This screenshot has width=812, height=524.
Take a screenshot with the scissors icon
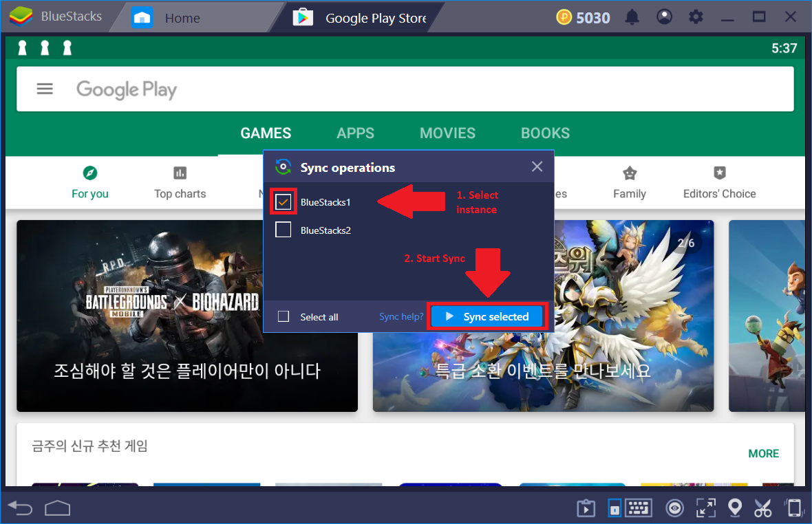coord(763,508)
